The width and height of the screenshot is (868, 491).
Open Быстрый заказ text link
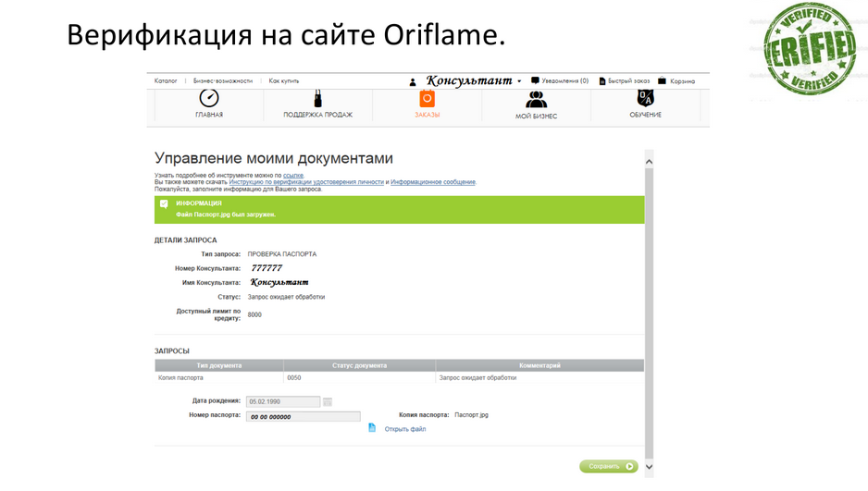(629, 80)
